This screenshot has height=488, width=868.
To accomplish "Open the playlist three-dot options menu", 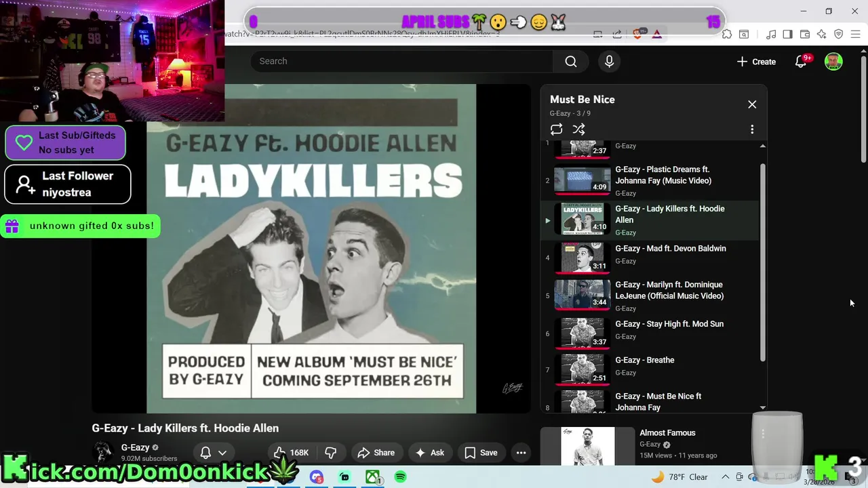I will 752,129.
